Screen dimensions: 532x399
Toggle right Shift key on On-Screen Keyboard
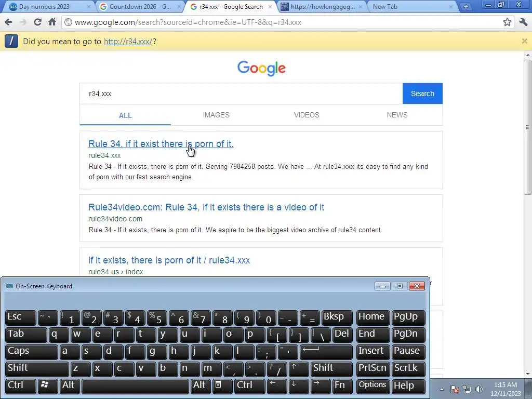(331, 369)
